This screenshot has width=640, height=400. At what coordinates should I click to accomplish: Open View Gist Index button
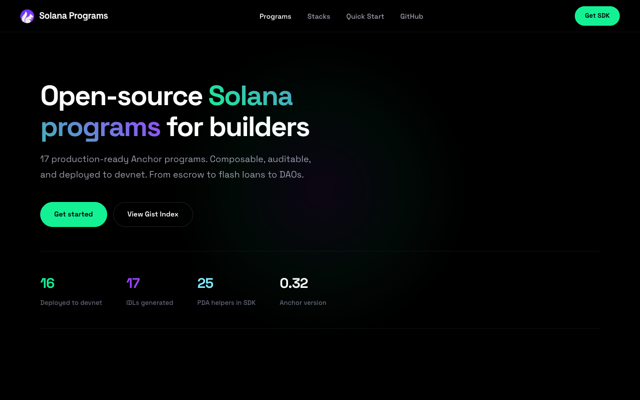153,214
